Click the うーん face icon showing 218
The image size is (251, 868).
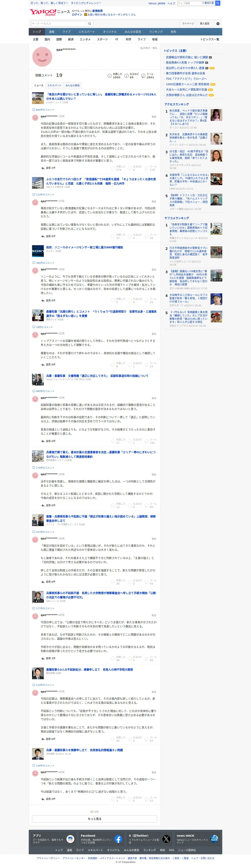147,168
